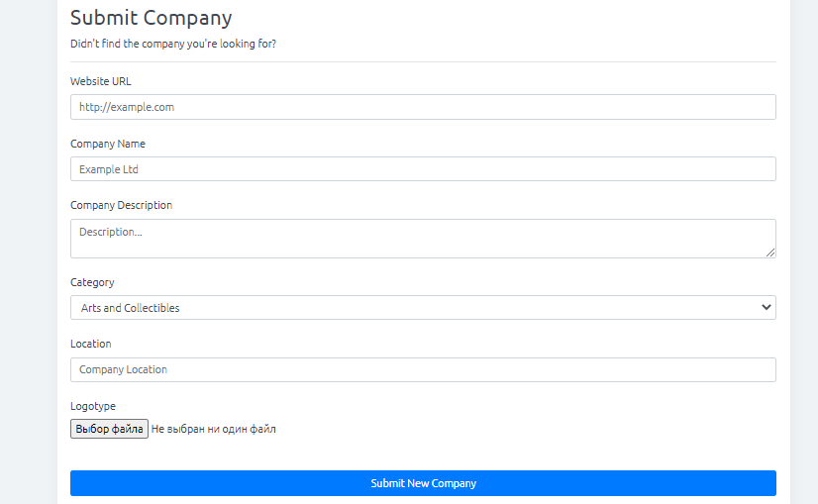The image size is (818, 504).
Task: Click the chevron arrow on Category select
Action: [766, 307]
